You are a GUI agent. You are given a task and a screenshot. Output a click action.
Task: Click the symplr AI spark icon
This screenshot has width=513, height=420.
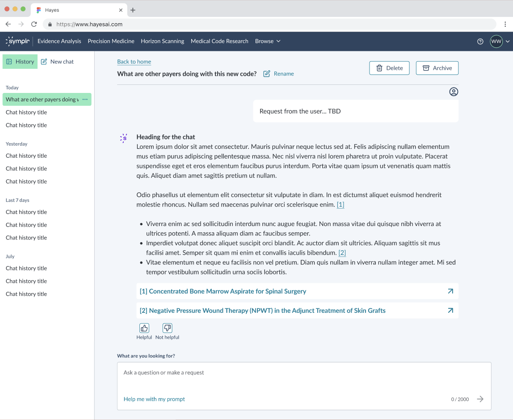coord(124,138)
